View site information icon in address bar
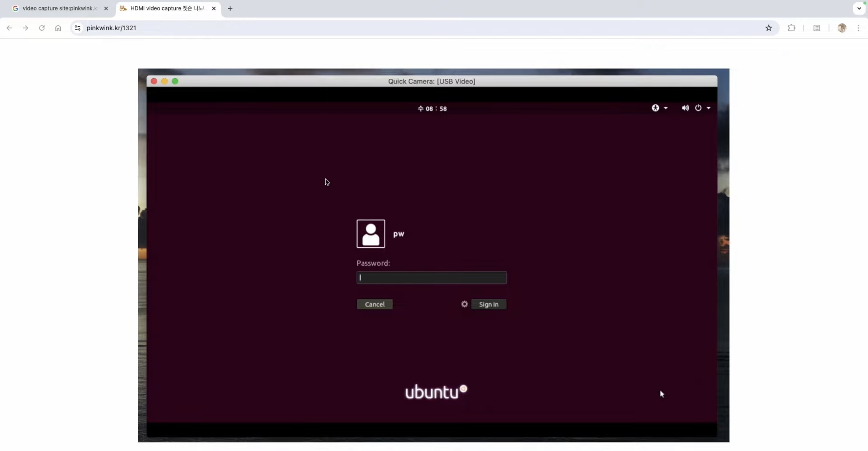 pyautogui.click(x=78, y=28)
